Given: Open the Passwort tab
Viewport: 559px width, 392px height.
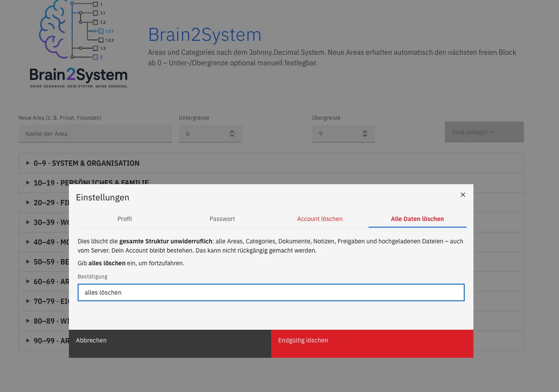Looking at the screenshot, I should pos(222,219).
